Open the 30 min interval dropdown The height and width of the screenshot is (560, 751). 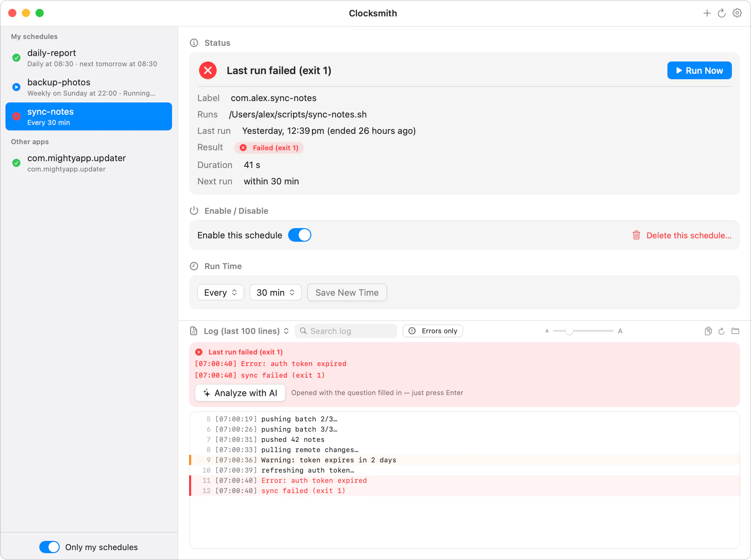tap(275, 292)
